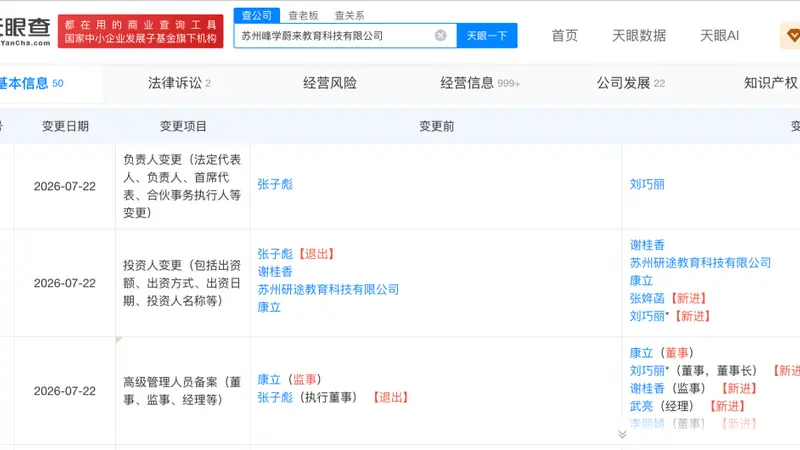Screen dimensions: 800x450
Task: Click the 变更前 column header
Action: pos(437,126)
